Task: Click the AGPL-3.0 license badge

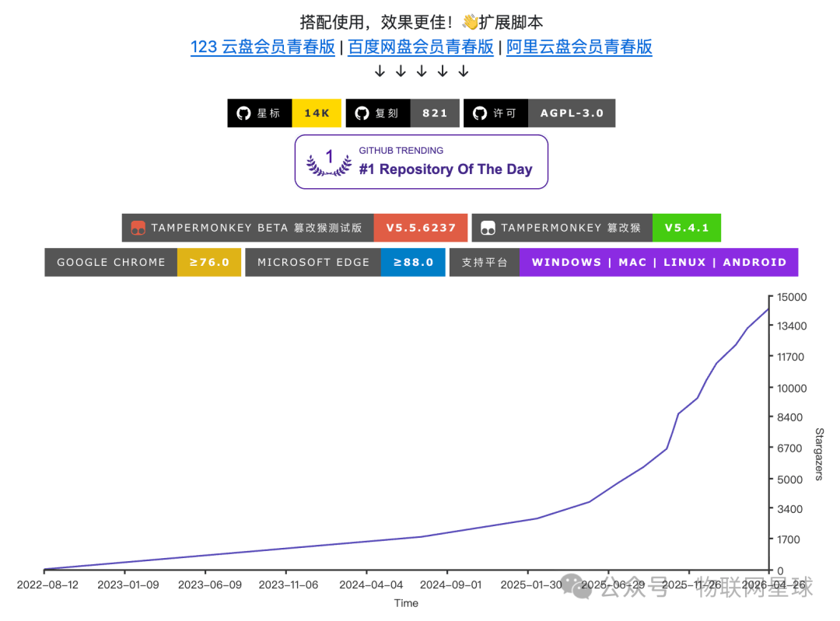Action: 572,113
